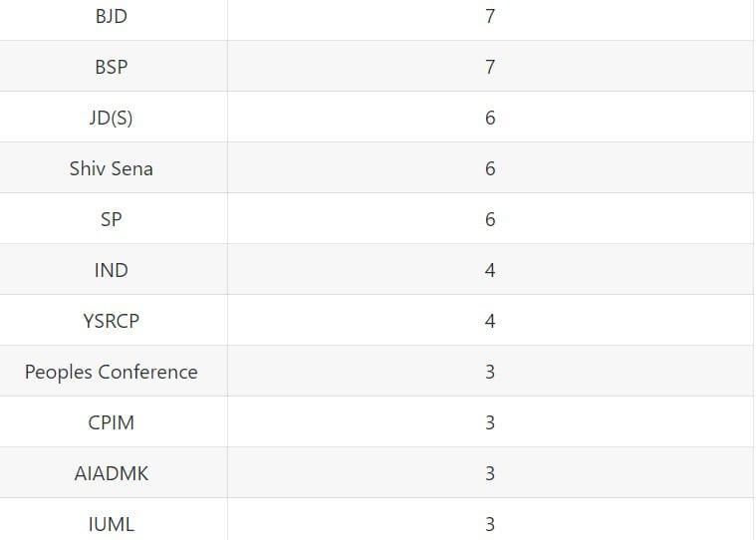This screenshot has width=756, height=540.
Task: Select the value 4 beside YSRCP
Action: click(x=490, y=321)
